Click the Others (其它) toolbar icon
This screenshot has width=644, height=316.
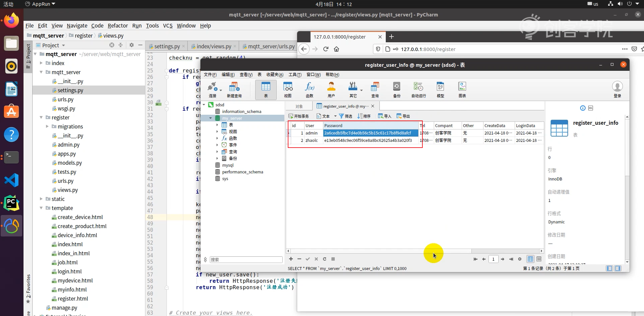[353, 90]
